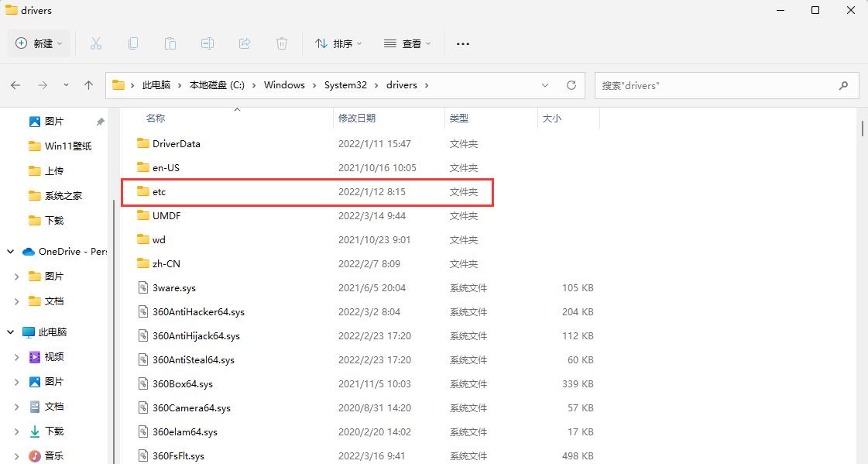
Task: Click the Copy icon in the toolbar
Action: click(x=133, y=43)
